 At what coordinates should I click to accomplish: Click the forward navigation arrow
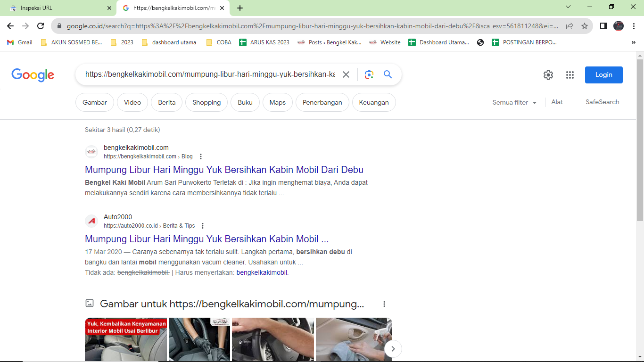(x=25, y=26)
